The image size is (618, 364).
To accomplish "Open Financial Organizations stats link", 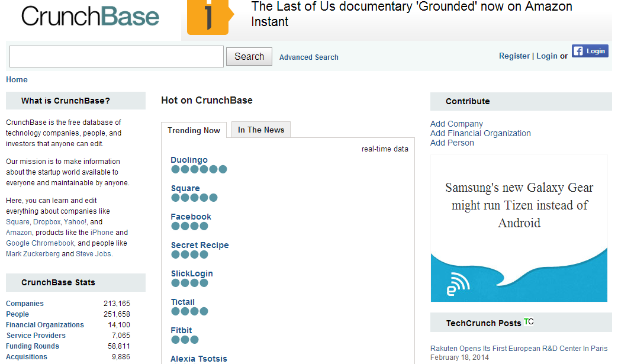I will (45, 324).
